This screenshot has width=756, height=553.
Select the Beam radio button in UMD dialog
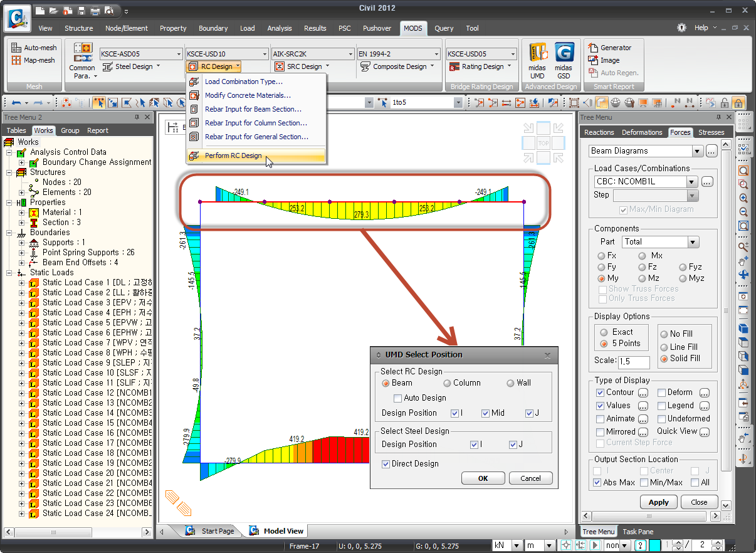(x=386, y=383)
